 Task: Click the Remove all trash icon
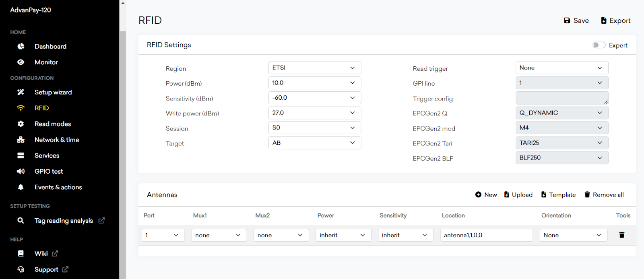point(587,195)
